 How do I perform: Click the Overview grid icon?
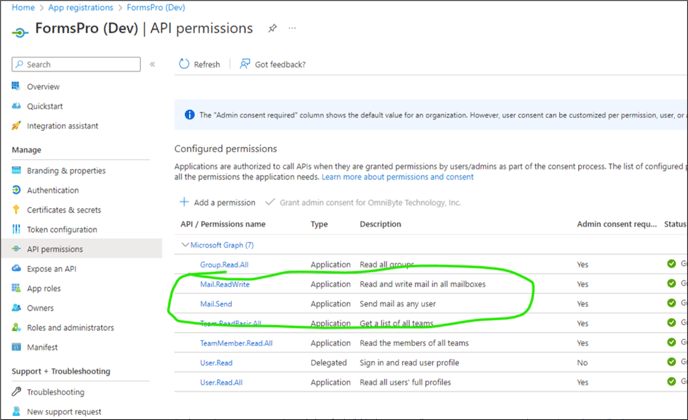16,86
